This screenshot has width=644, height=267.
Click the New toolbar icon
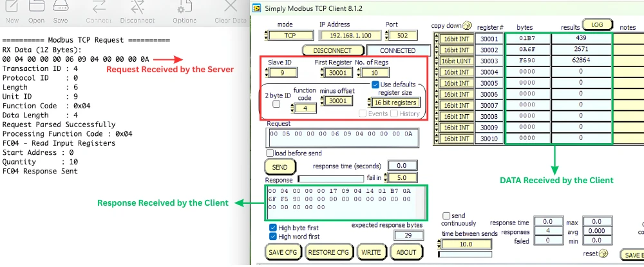(12, 6)
